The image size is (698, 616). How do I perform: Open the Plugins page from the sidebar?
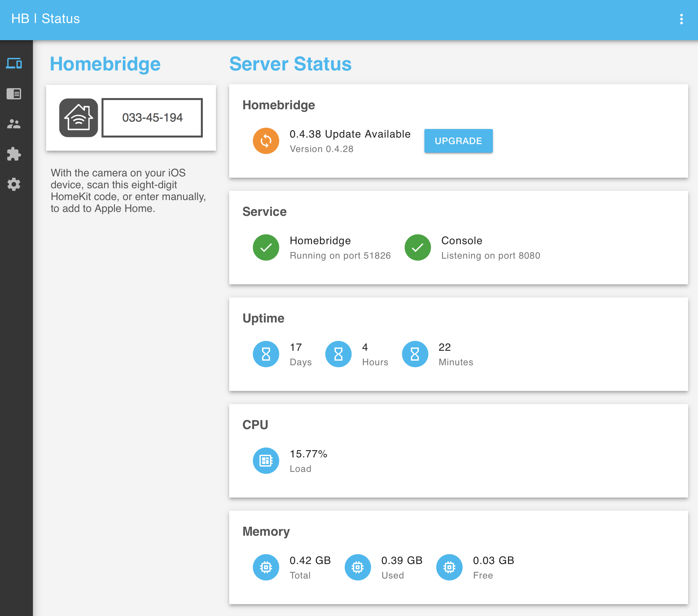(x=14, y=154)
